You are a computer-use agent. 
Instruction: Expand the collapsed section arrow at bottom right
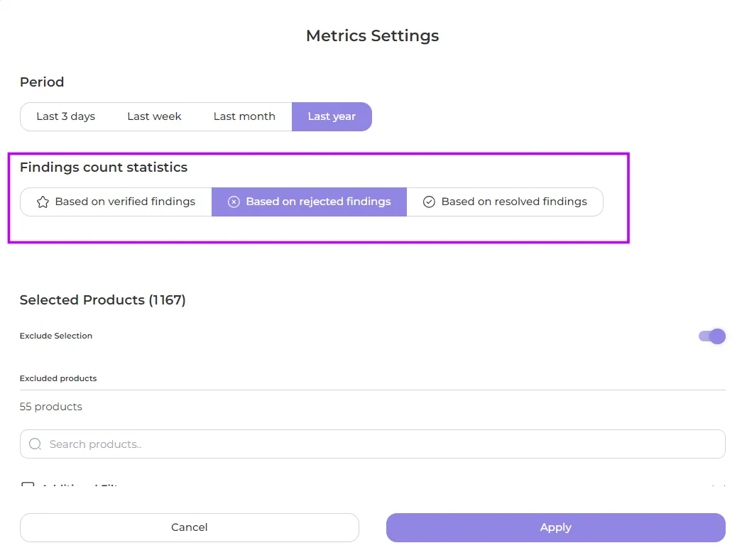pyautogui.click(x=718, y=487)
